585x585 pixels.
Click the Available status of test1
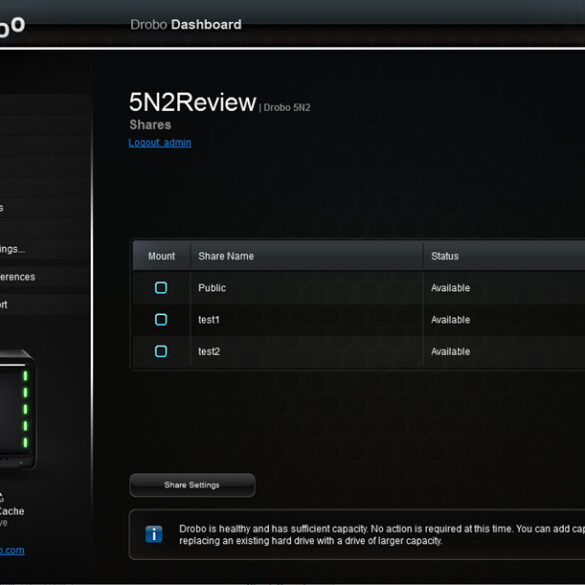(x=450, y=320)
